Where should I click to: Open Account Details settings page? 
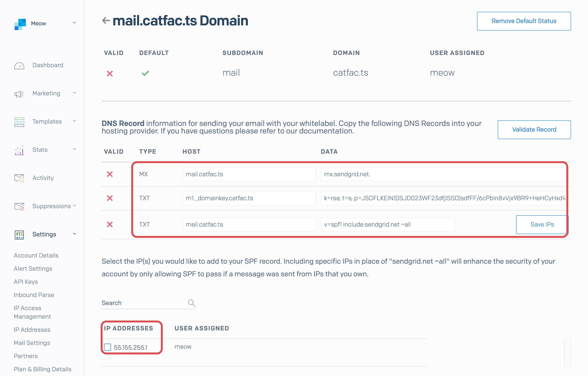pyautogui.click(x=36, y=255)
